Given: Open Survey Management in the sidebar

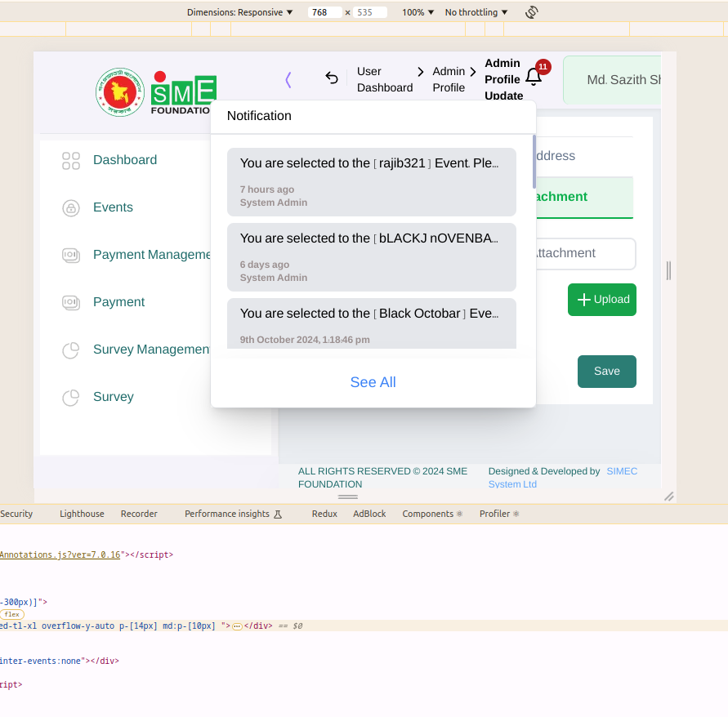Looking at the screenshot, I should (151, 350).
